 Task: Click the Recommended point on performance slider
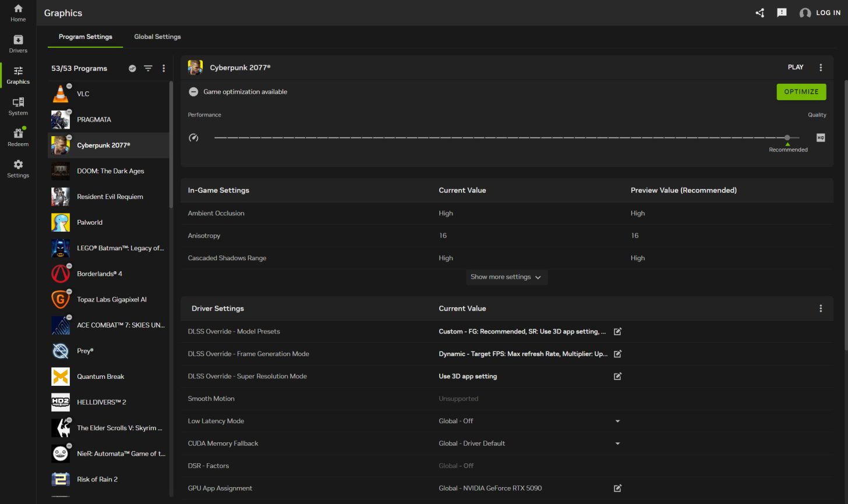click(787, 138)
